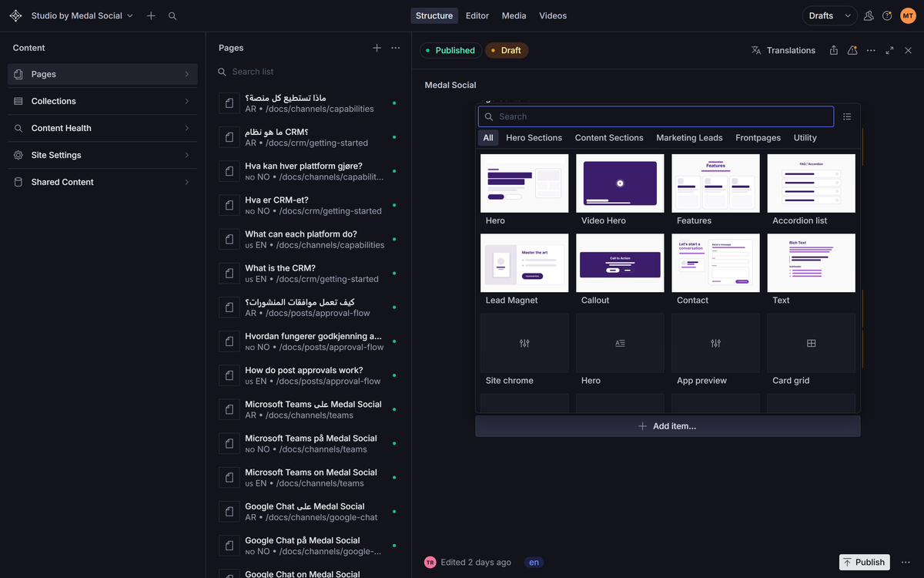The height and width of the screenshot is (578, 924).
Task: Choose the Site chrome block
Action: click(524, 351)
